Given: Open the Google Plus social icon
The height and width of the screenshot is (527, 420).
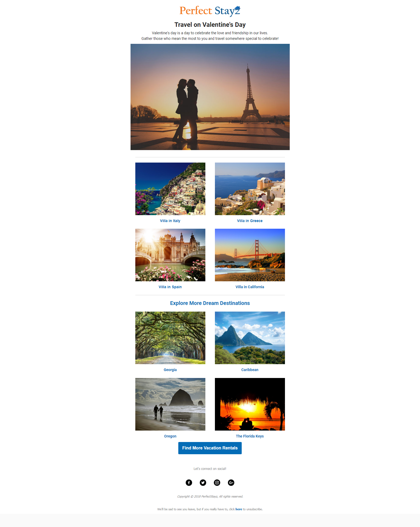Looking at the screenshot, I should coord(231,483).
